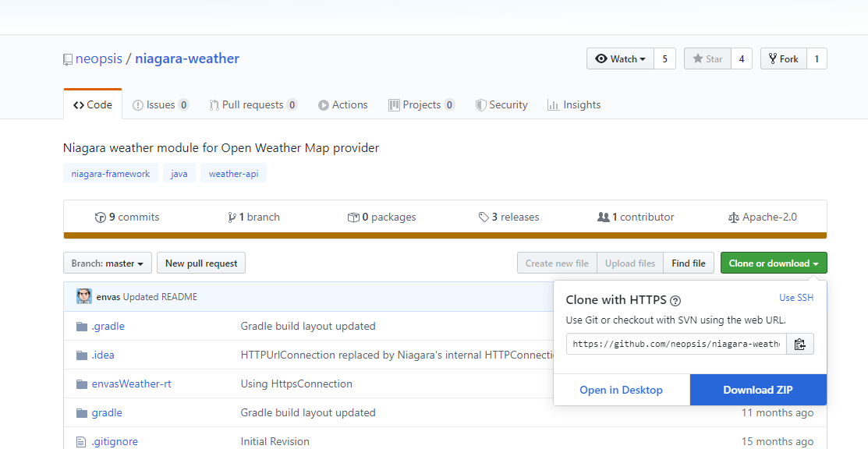Show the 0 packages list
The width and height of the screenshot is (868, 449).
point(381,217)
